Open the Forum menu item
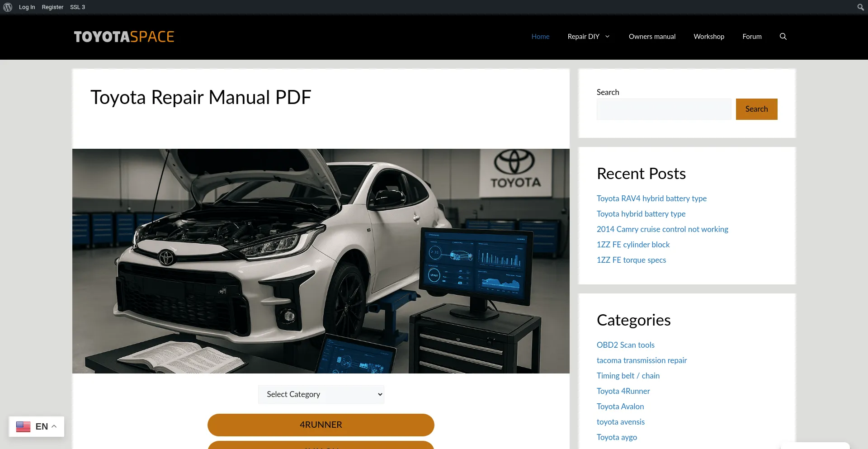This screenshot has width=868, height=449. point(752,37)
